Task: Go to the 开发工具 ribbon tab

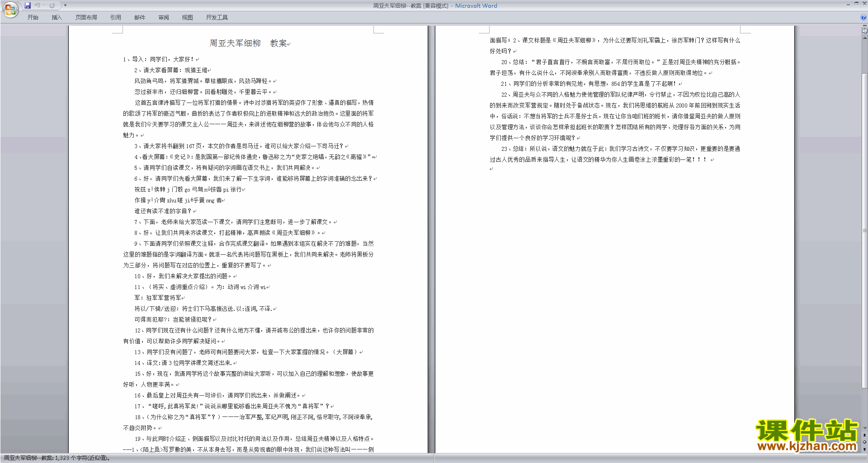Action: (x=217, y=18)
